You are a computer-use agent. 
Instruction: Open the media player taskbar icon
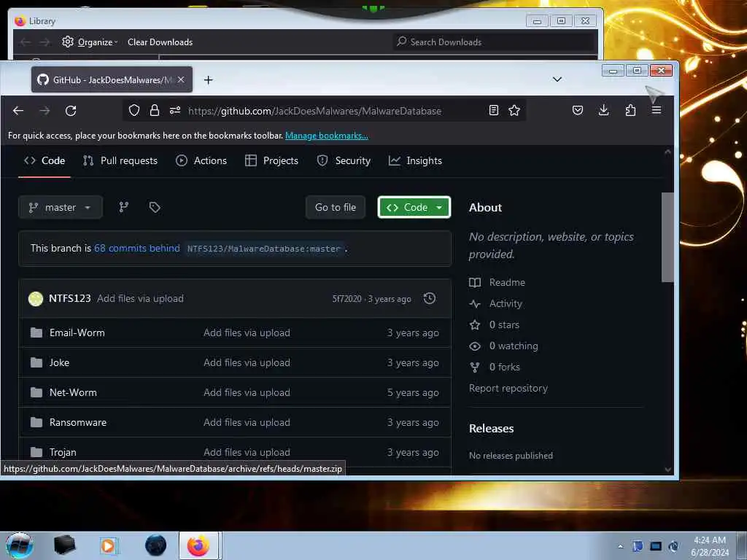pos(108,545)
